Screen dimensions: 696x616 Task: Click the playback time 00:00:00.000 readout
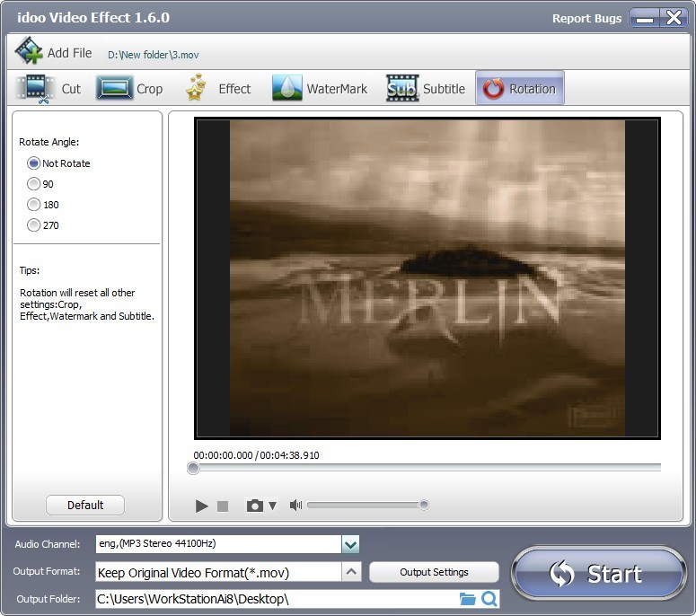pyautogui.click(x=223, y=455)
